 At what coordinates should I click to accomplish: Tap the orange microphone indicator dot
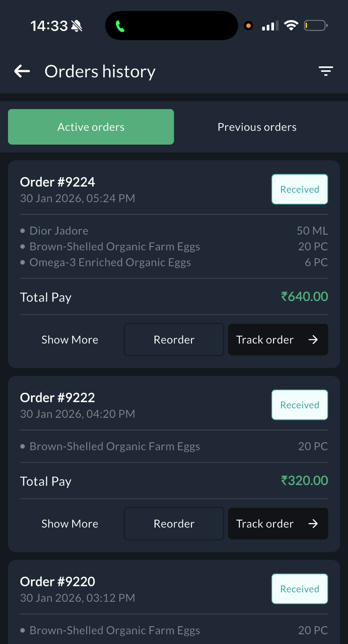pos(249,26)
